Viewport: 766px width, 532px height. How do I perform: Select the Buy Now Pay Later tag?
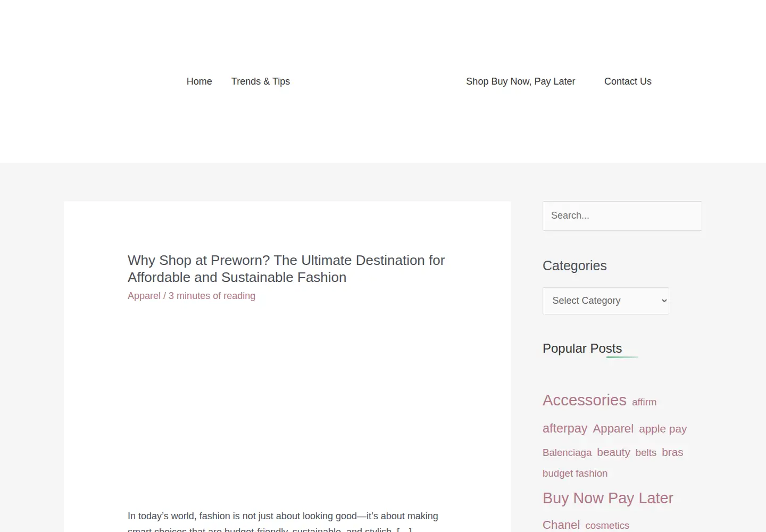pos(608,498)
